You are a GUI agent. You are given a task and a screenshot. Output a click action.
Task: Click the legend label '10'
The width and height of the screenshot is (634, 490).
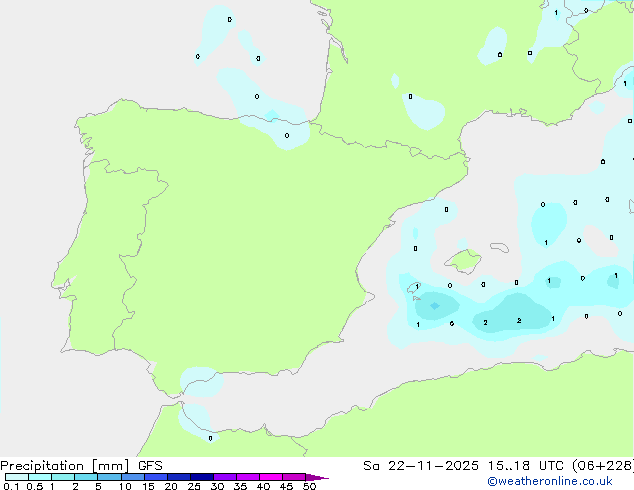coord(125,486)
